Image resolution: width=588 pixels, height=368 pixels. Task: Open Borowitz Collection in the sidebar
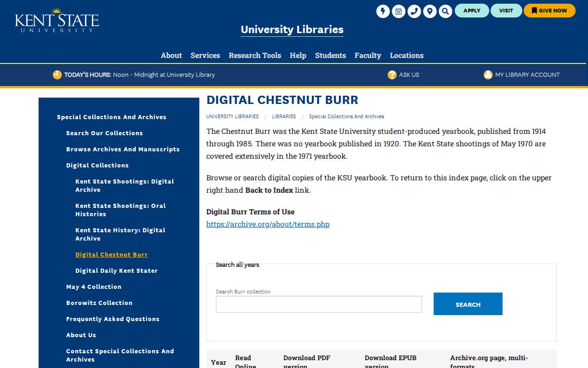coord(99,303)
